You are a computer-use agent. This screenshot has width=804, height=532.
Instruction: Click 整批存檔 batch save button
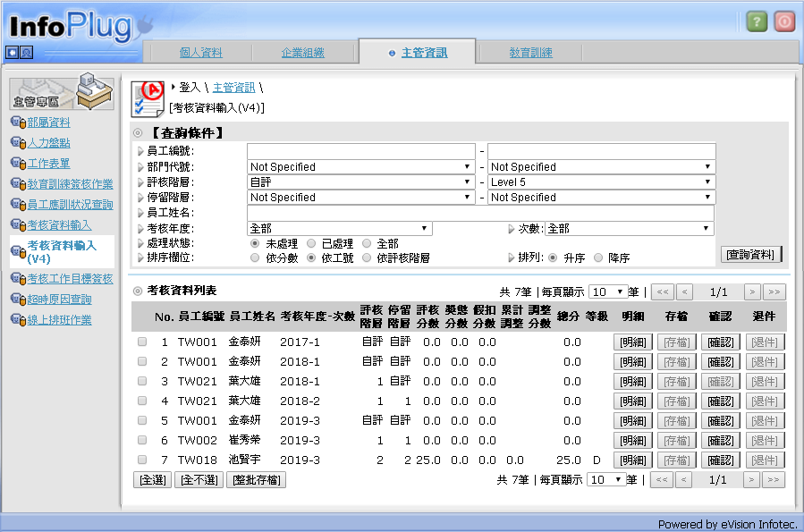coord(257,480)
